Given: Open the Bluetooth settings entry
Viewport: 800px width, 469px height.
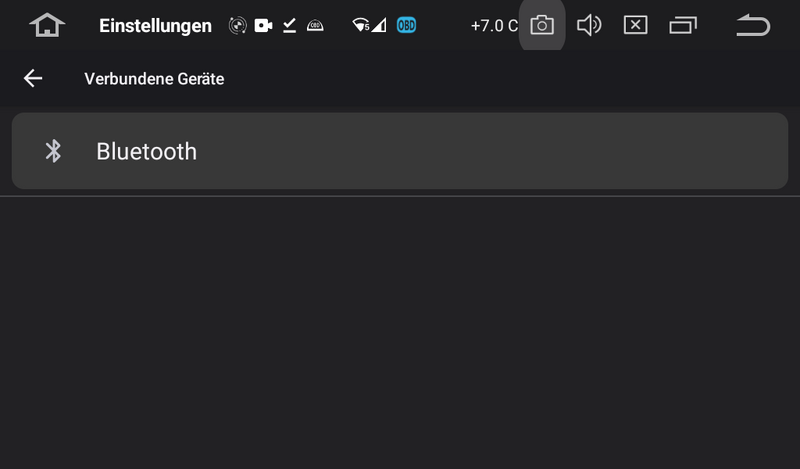Looking at the screenshot, I should coord(400,151).
